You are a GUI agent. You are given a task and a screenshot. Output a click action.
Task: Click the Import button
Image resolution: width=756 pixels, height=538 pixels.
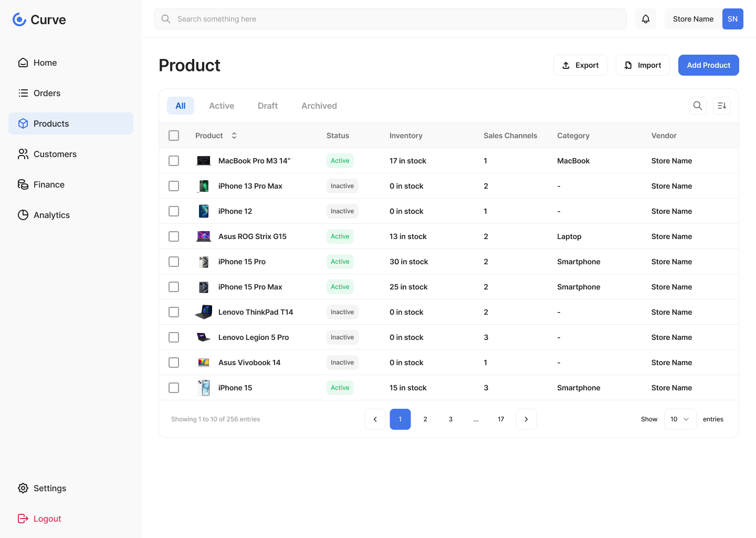[x=643, y=65]
